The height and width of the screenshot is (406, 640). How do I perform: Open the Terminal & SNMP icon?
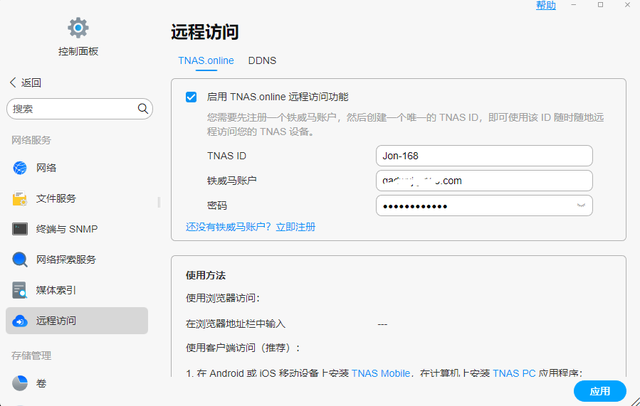(x=20, y=229)
